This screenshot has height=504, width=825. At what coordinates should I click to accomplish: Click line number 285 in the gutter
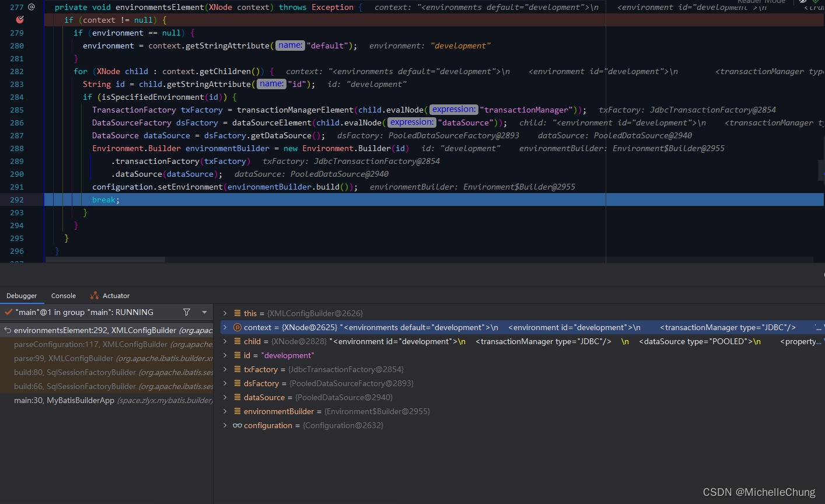coord(17,110)
